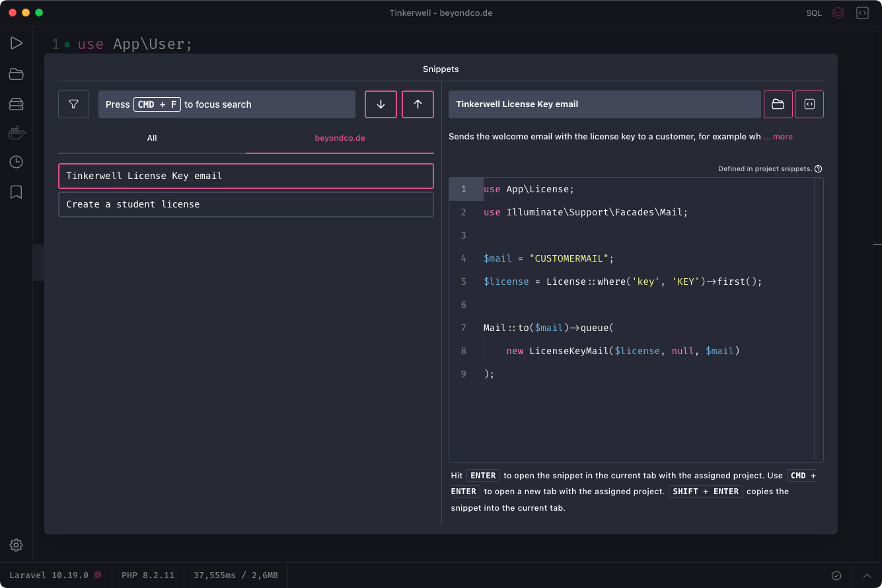Click folder button next to snippet title

(778, 104)
